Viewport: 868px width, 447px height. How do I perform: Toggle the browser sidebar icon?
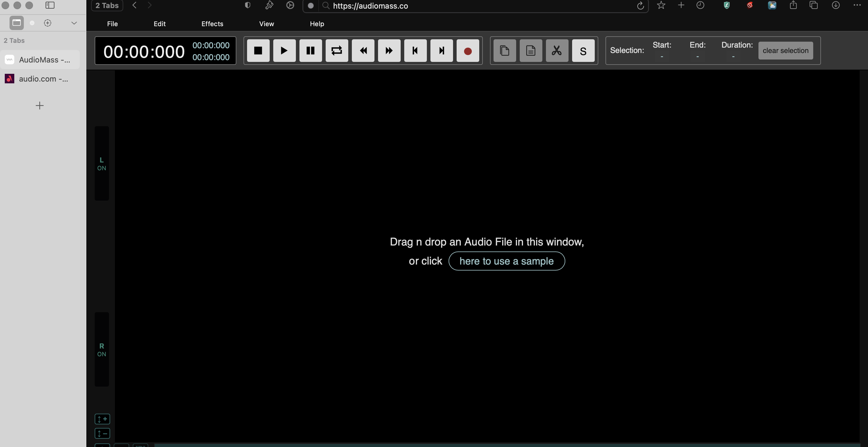(50, 5)
